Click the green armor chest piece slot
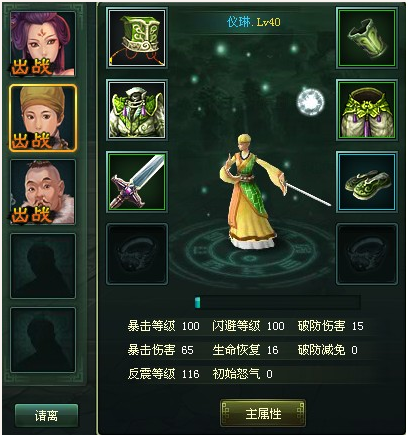This screenshot has width=406, height=435. click(137, 110)
